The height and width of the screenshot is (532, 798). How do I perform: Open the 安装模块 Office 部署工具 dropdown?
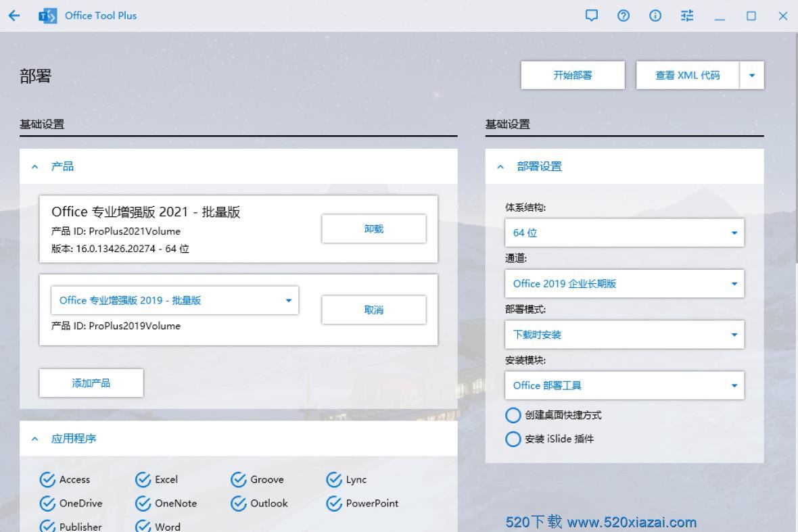pyautogui.click(x=624, y=385)
